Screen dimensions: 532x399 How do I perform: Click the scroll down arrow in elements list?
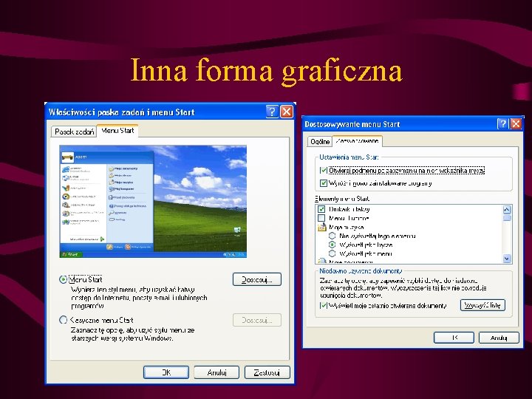point(507,259)
